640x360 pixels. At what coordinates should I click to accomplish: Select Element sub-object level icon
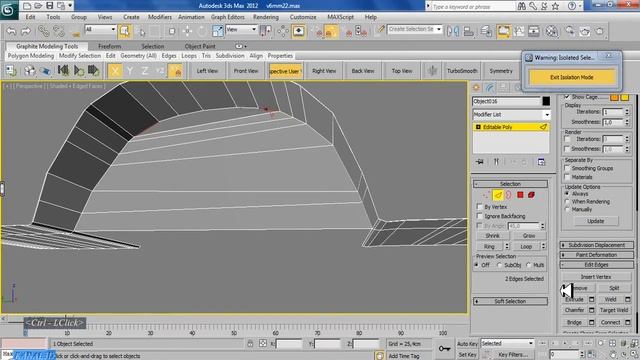coord(531,195)
